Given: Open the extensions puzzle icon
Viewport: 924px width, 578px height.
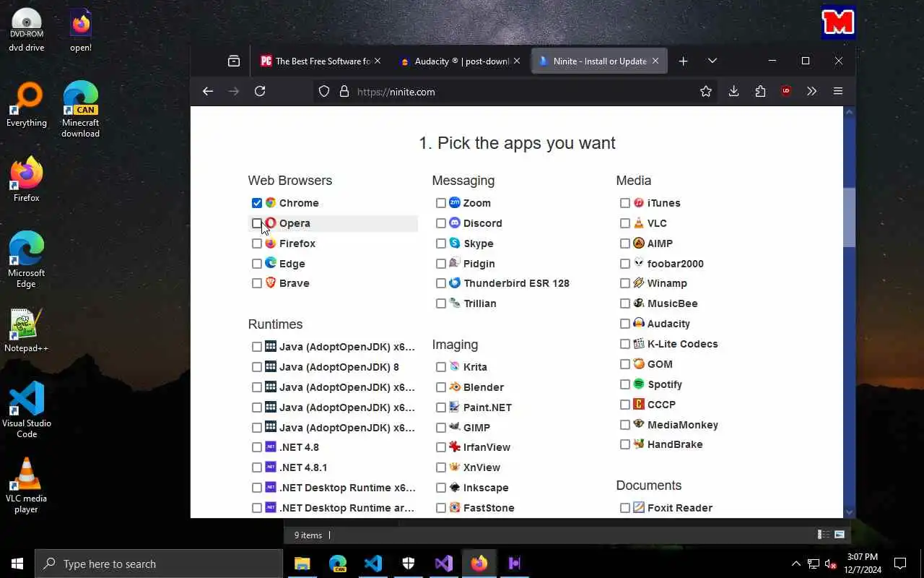Looking at the screenshot, I should click(760, 91).
